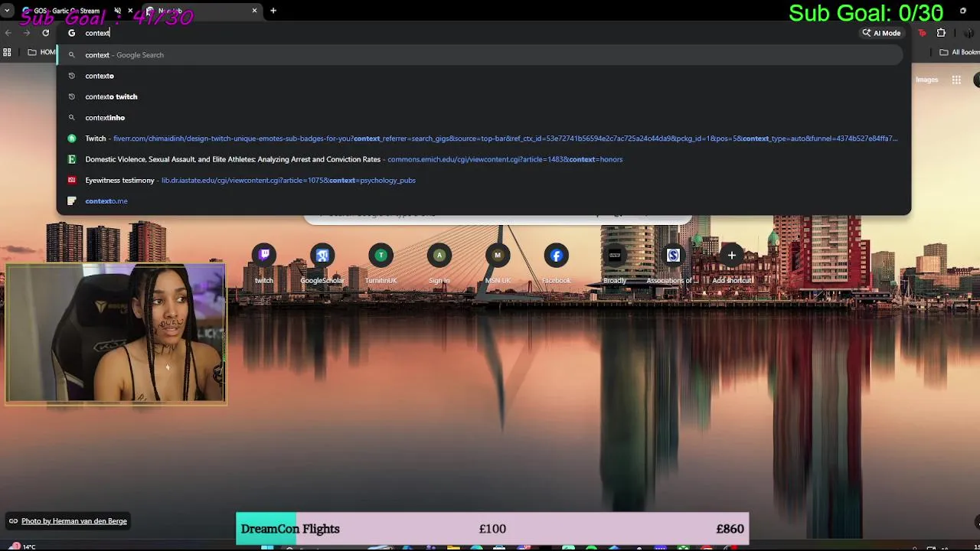The width and height of the screenshot is (980, 551).
Task: Click the Images link
Action: point(926,80)
